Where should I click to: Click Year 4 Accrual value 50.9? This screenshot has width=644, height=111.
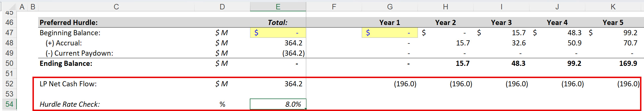click(x=575, y=43)
